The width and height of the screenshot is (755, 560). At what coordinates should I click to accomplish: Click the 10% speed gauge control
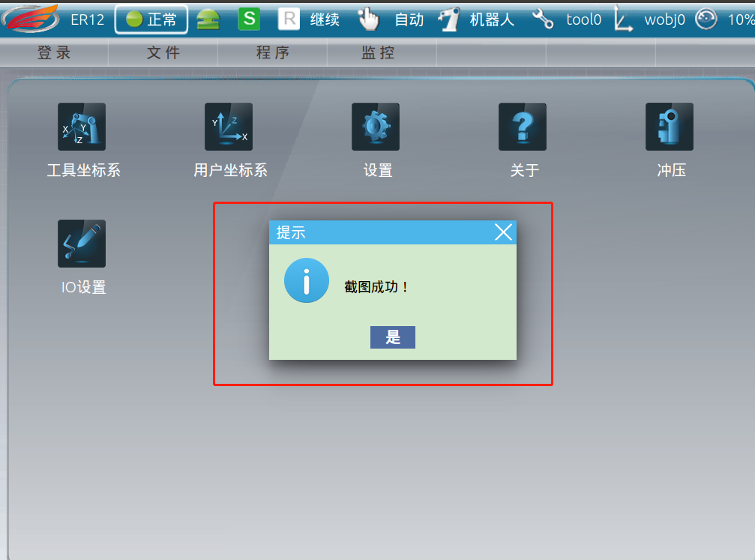(x=725, y=19)
